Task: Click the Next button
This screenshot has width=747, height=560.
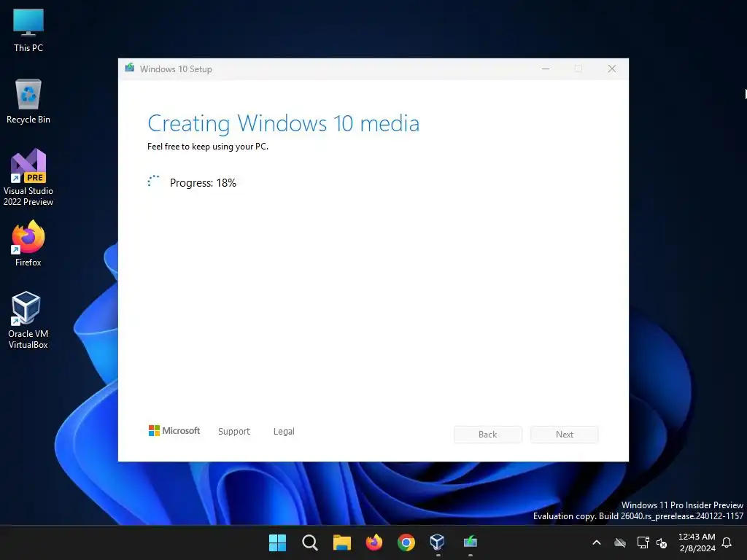Action: (x=565, y=435)
